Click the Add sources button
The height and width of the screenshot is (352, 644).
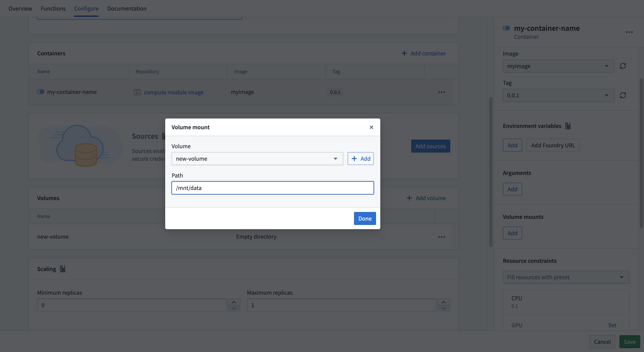(430, 146)
